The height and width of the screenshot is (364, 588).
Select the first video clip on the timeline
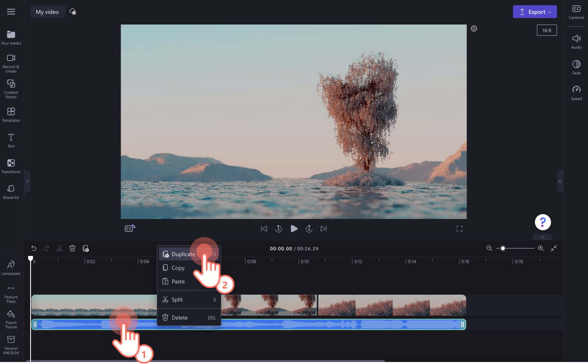point(94,305)
